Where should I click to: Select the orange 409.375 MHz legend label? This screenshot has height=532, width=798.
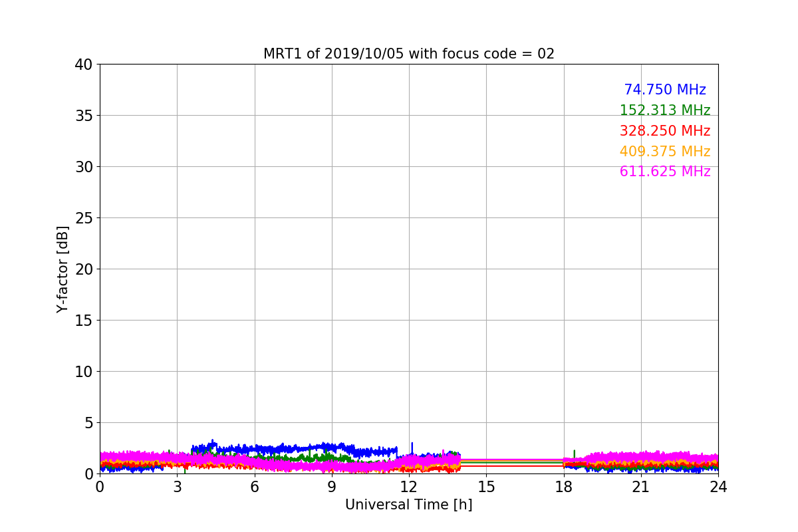point(665,152)
